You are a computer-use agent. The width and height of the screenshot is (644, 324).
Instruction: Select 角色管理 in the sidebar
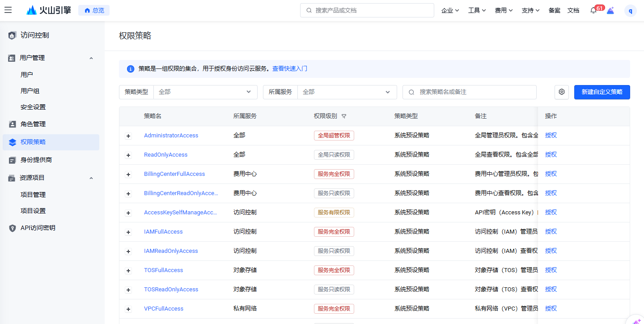click(x=33, y=124)
